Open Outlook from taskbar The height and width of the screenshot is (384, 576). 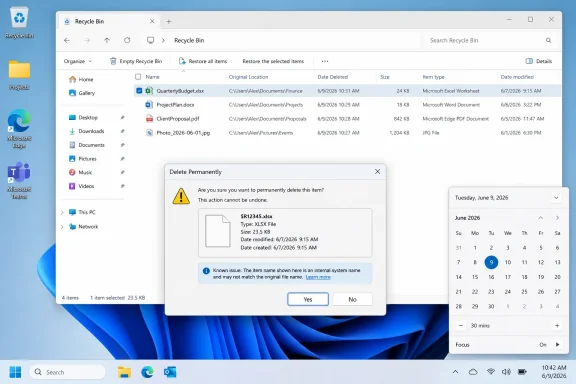pyautogui.click(x=170, y=372)
